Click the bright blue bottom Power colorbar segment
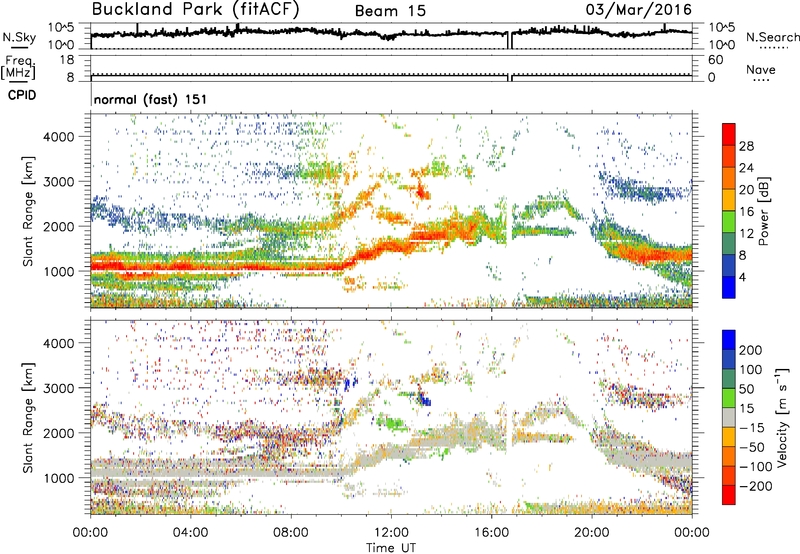800x554 pixels. coord(729,288)
